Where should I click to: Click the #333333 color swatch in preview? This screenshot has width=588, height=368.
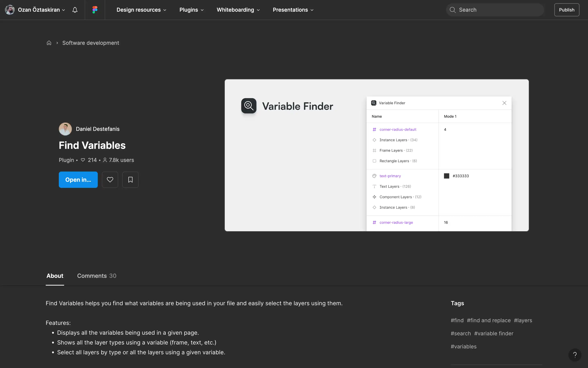[446, 176]
